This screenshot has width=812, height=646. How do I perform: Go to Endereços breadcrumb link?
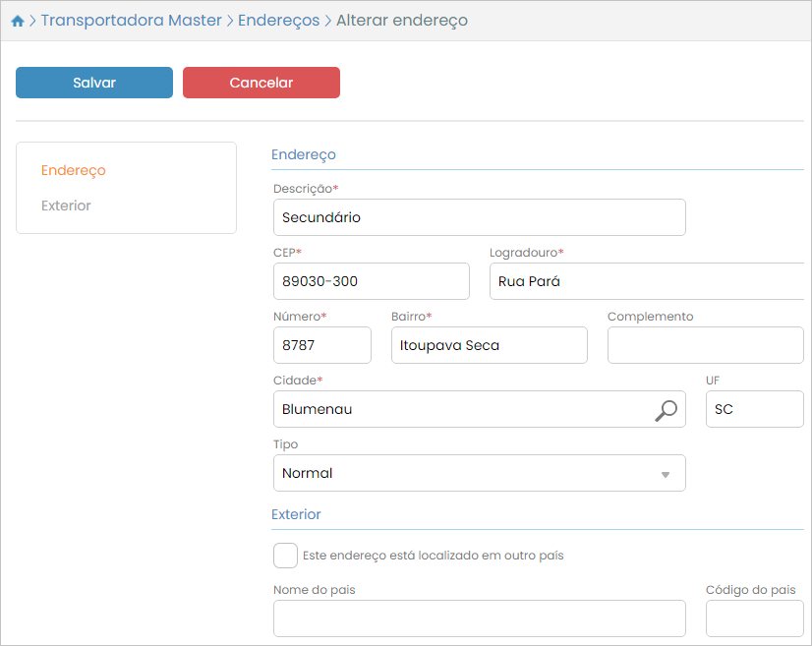coord(278,21)
